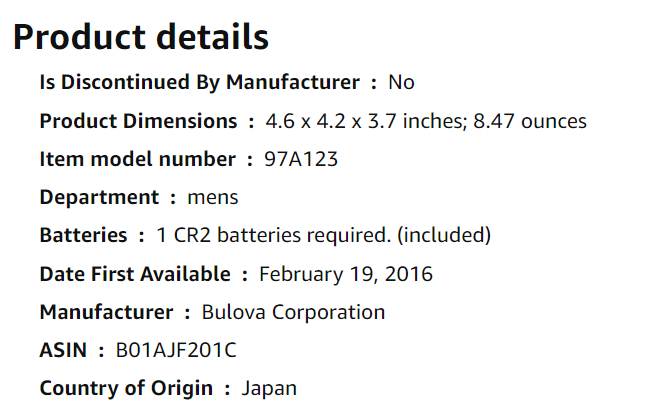Click the Item model number label
The height and width of the screenshot is (416, 663).
click(x=138, y=160)
